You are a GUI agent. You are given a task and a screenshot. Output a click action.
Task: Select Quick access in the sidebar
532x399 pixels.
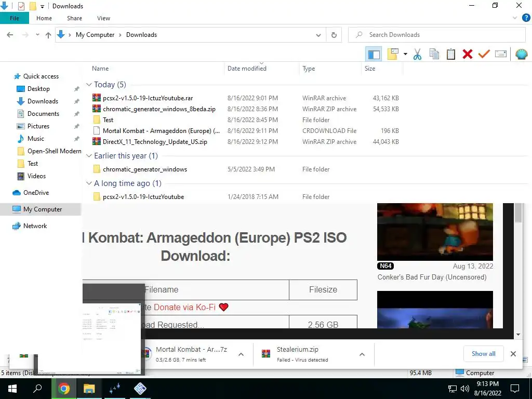[x=41, y=76]
